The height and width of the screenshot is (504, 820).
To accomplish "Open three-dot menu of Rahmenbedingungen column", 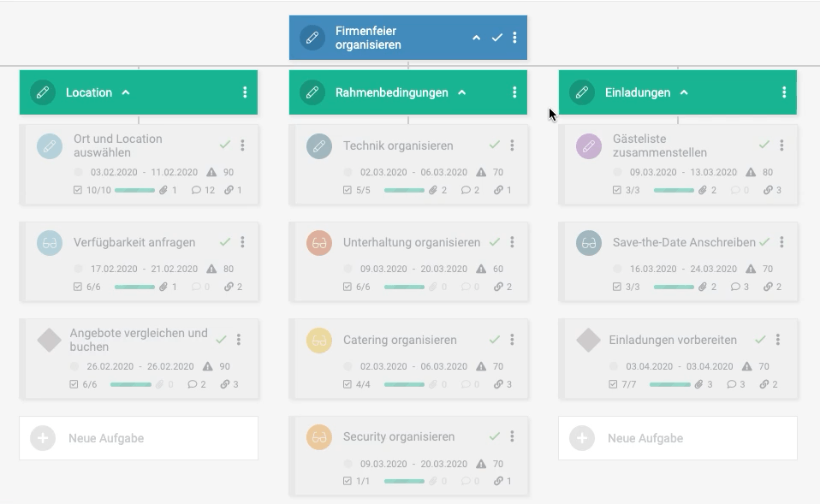I will [514, 92].
